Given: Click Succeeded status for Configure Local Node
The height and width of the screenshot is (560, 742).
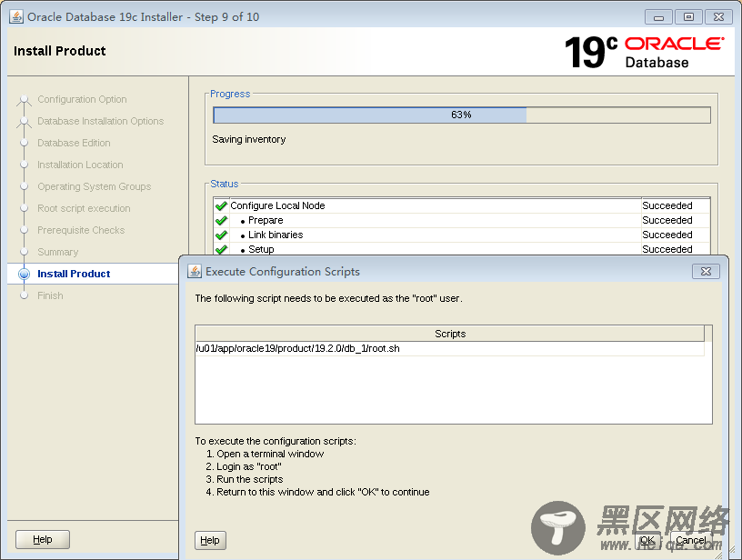Looking at the screenshot, I should pos(667,205).
